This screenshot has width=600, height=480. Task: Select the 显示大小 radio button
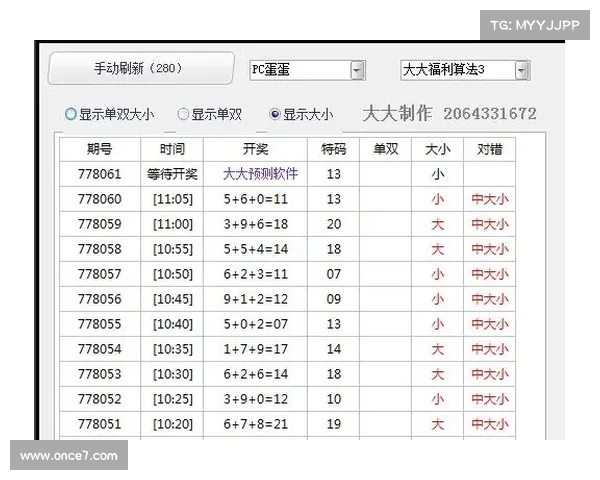[x=275, y=114]
